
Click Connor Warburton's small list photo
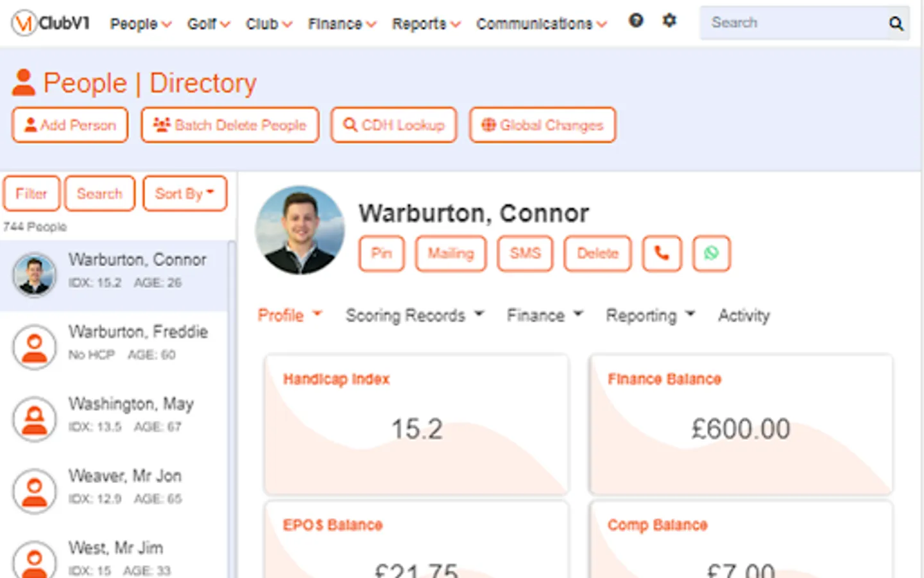pyautogui.click(x=35, y=275)
